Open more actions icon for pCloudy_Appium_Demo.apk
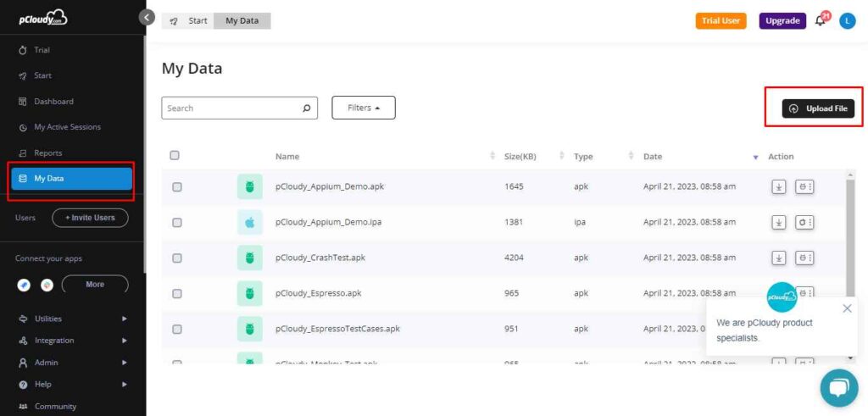Screen dimensions: 868x416 click(805, 187)
